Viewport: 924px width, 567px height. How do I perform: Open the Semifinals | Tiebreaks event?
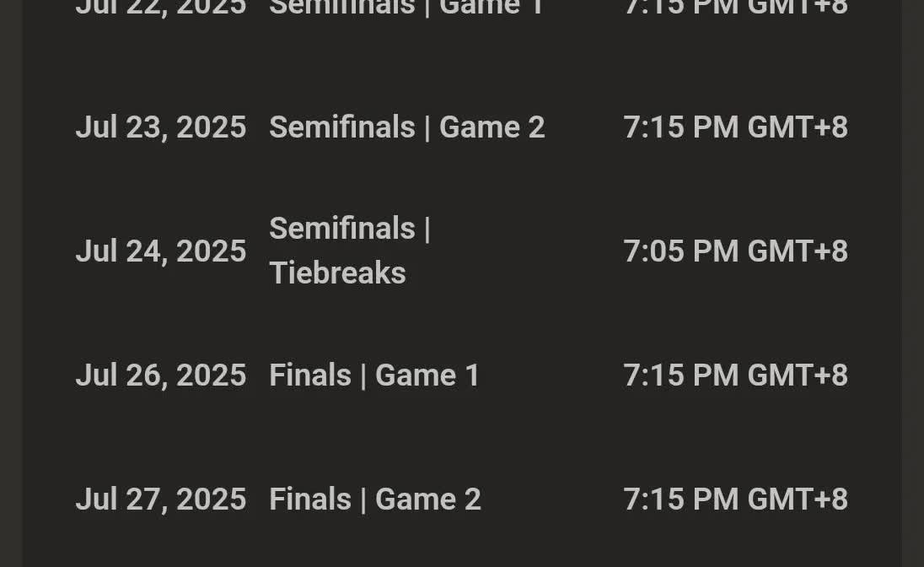pyautogui.click(x=349, y=251)
